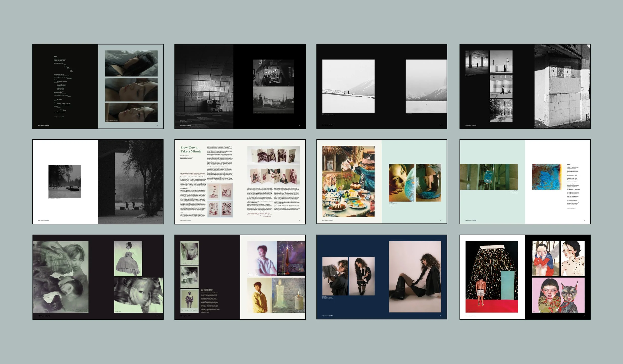Open the white candle painting
The image size is (623, 364).
pos(288,295)
